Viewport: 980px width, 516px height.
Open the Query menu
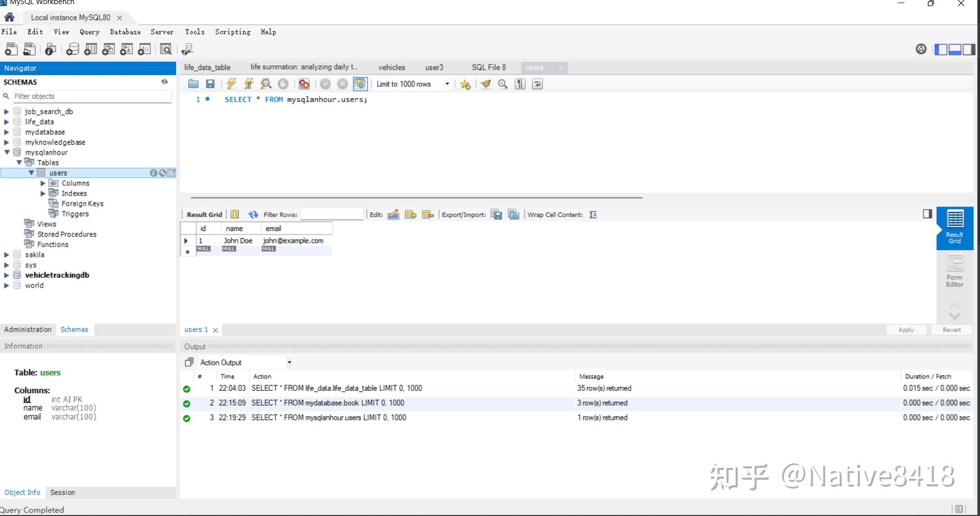coord(89,32)
